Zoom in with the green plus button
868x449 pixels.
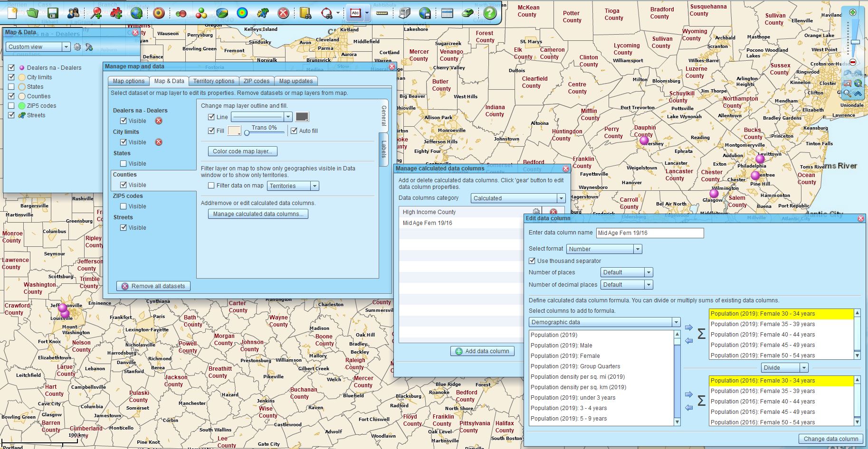click(853, 12)
